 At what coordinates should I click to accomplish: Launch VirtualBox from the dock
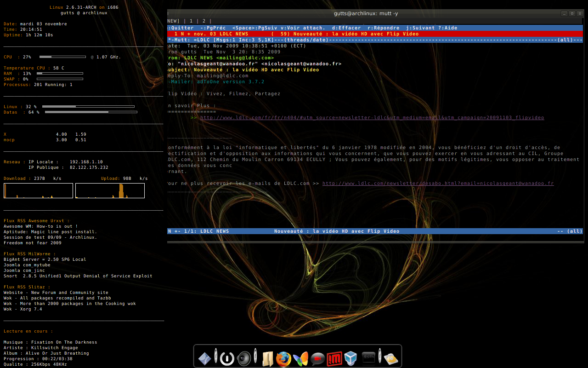click(x=351, y=358)
